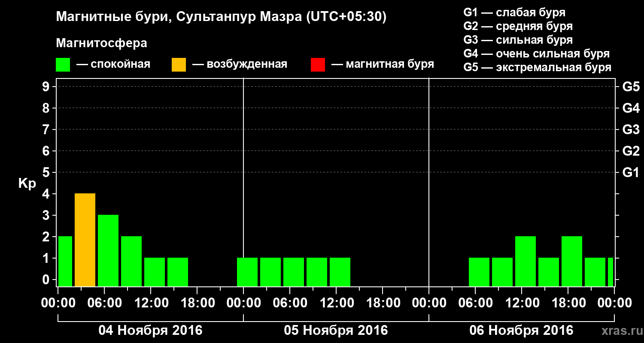
Task: Select the Kp 1 bar for 15:00–18:00 on 06 Ноября
Action: click(549, 272)
